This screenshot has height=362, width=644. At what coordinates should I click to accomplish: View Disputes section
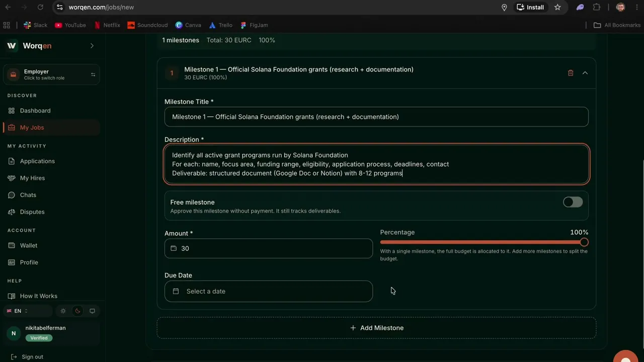coord(51,212)
